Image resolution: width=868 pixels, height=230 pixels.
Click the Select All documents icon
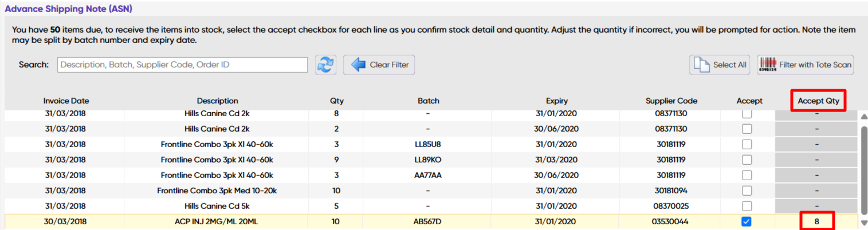coord(702,65)
